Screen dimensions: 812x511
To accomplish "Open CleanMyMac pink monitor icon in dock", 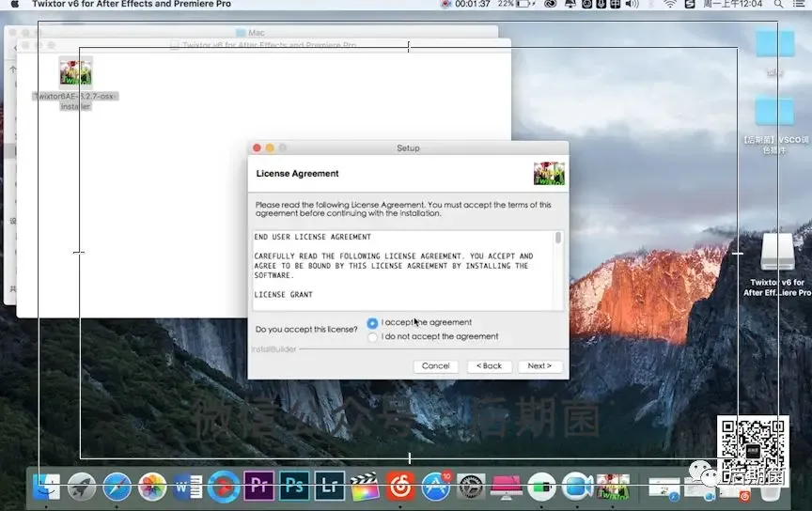I will click(x=506, y=487).
